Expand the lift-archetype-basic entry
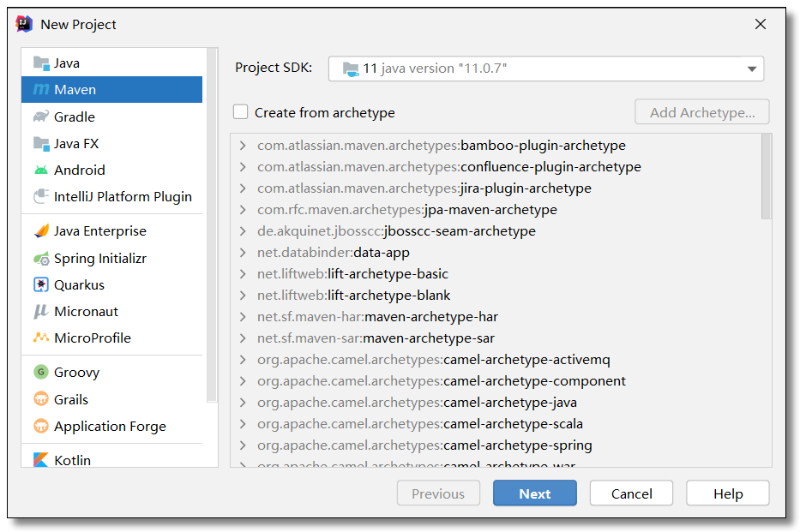Image resolution: width=800 pixels, height=532 pixels. (x=244, y=274)
